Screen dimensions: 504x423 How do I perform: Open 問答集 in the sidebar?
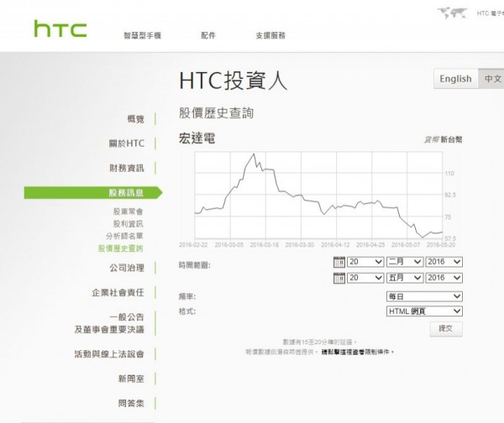pos(131,403)
